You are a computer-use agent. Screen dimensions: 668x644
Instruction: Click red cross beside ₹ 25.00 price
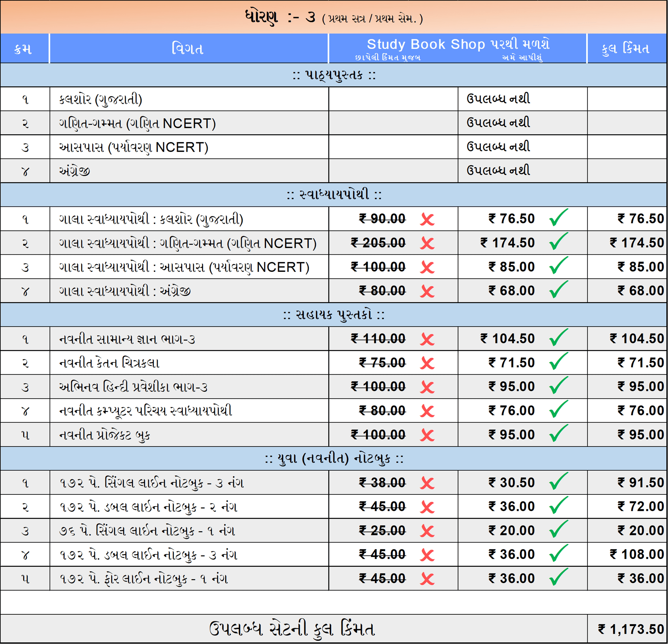(x=427, y=531)
